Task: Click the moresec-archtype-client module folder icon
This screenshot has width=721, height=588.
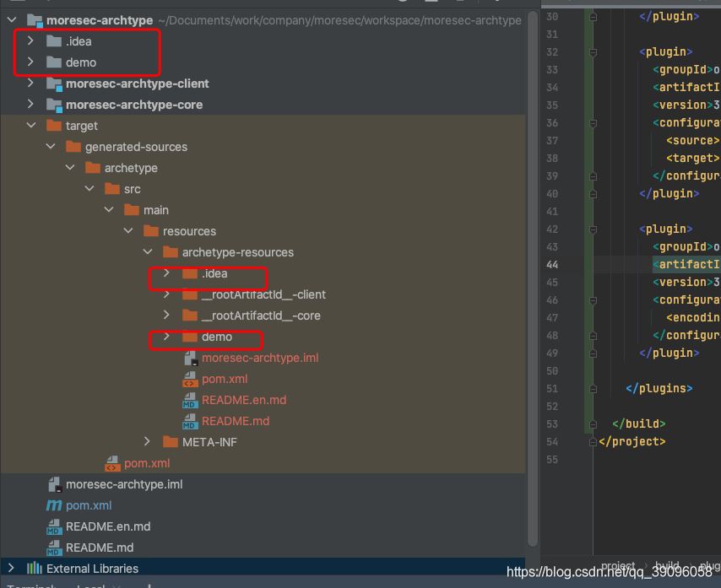Action: [54, 84]
